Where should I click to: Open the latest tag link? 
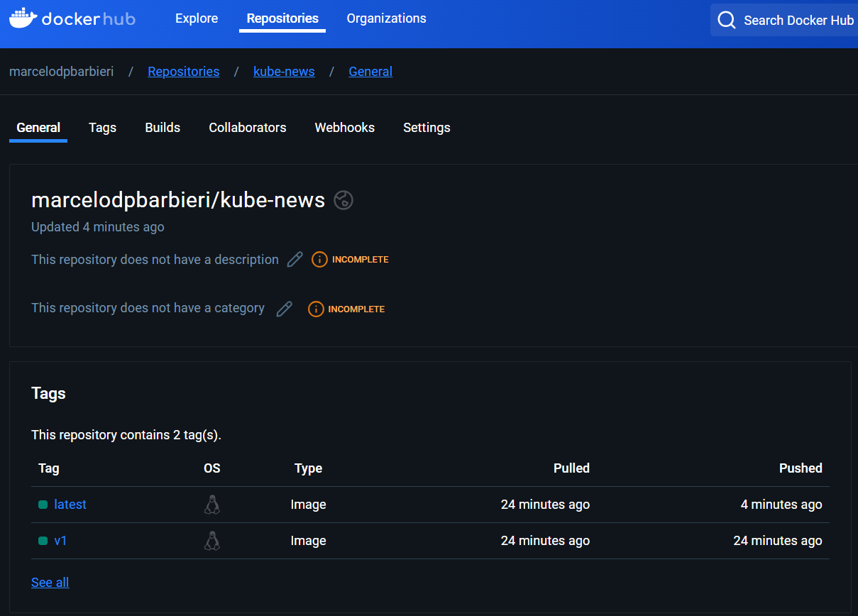70,505
